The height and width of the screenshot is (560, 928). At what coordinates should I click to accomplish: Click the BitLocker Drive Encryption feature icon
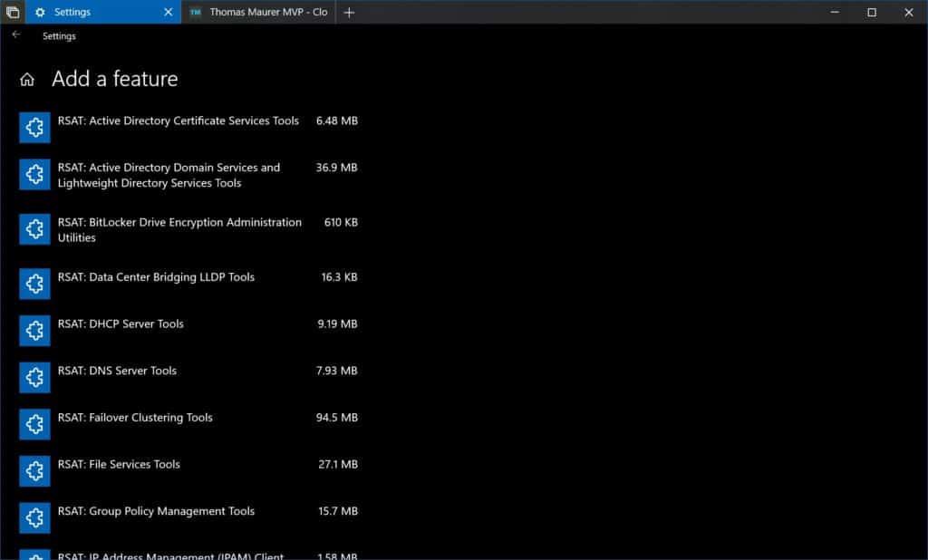click(34, 229)
